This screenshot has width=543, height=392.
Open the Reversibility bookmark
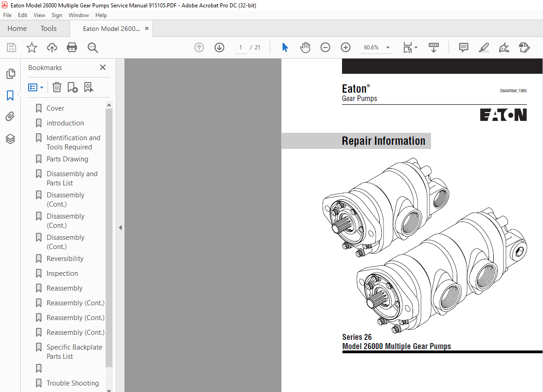pyautogui.click(x=65, y=259)
